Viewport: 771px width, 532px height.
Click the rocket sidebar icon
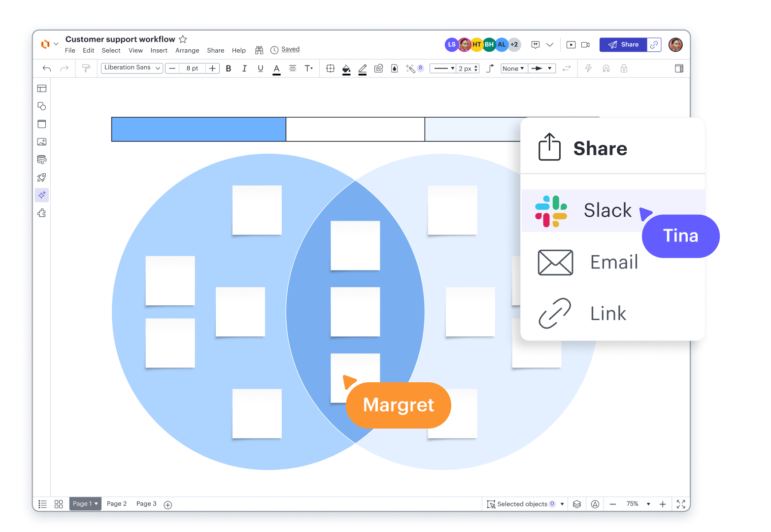point(42,177)
